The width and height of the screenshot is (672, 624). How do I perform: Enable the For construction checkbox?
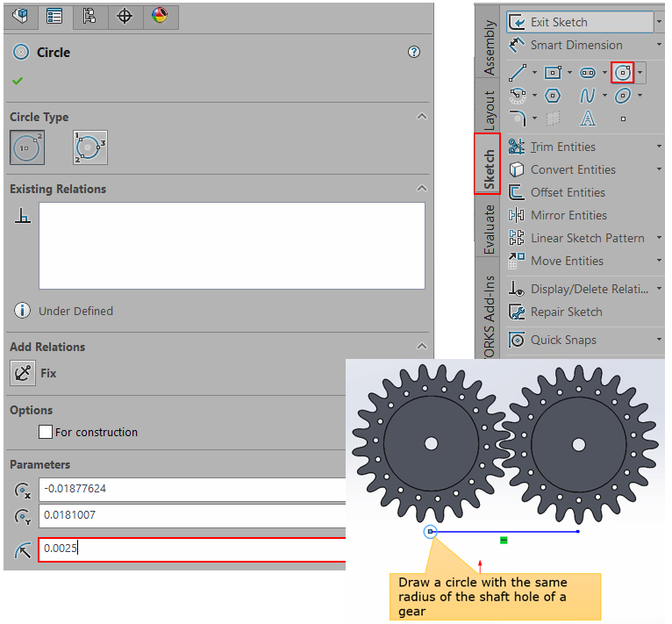pos(46,432)
